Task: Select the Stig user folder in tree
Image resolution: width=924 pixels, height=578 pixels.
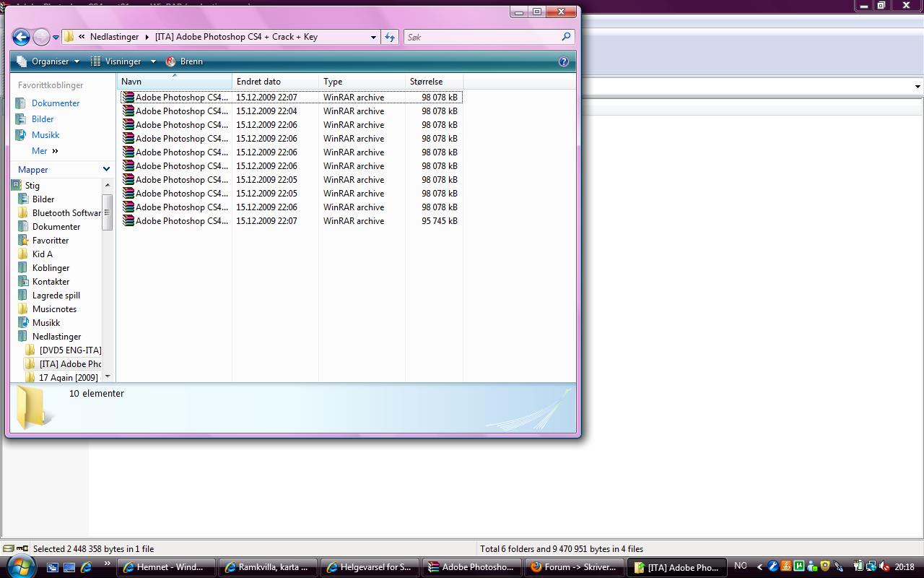Action: click(x=32, y=186)
